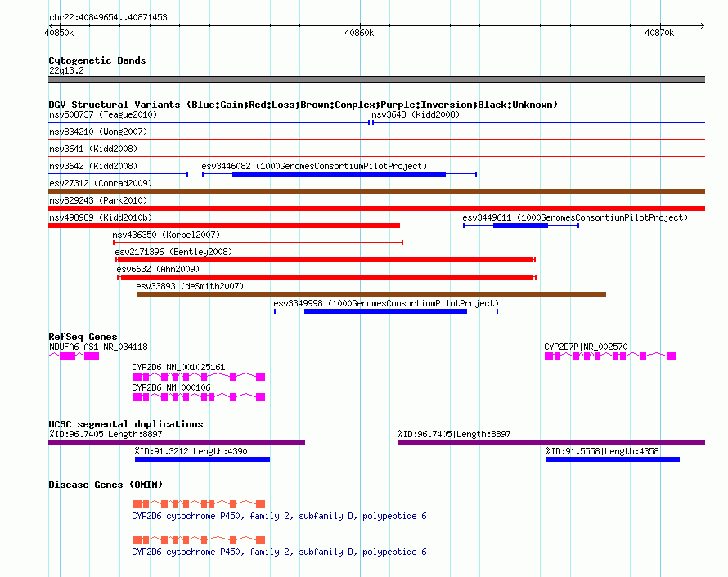Select the esv3449611 blue gain bar
The image size is (728, 577).
coord(520,226)
